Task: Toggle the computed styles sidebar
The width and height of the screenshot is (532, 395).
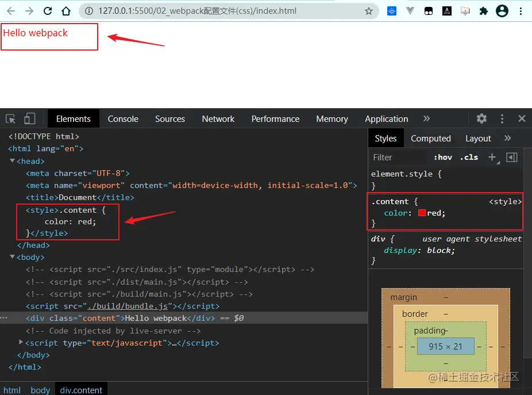Action: click(512, 158)
